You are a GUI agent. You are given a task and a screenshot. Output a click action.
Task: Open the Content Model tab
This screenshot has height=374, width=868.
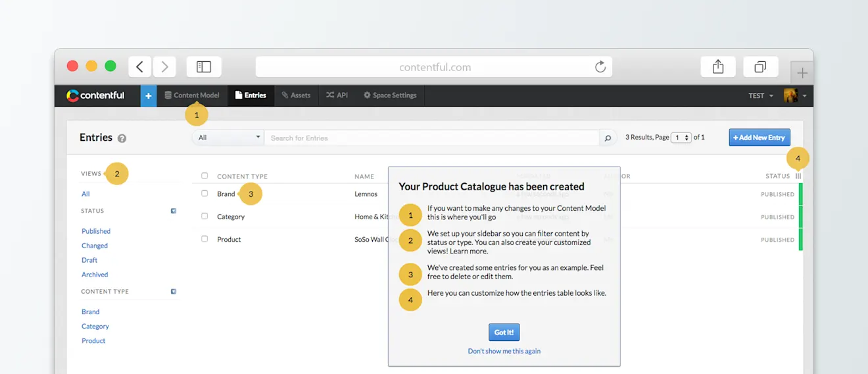coord(192,95)
